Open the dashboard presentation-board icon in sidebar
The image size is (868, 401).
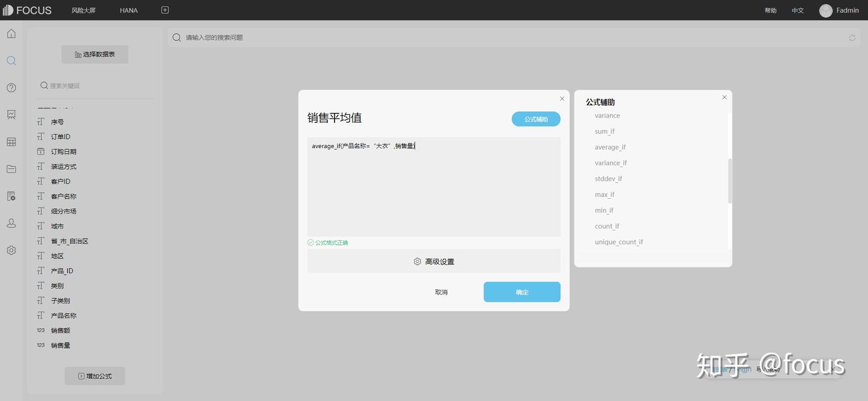[11, 114]
